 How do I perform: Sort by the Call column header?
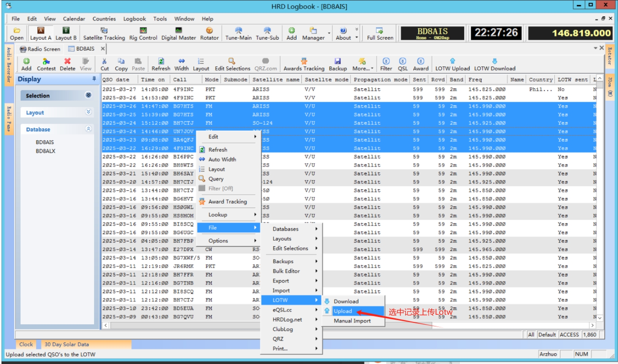click(x=186, y=80)
